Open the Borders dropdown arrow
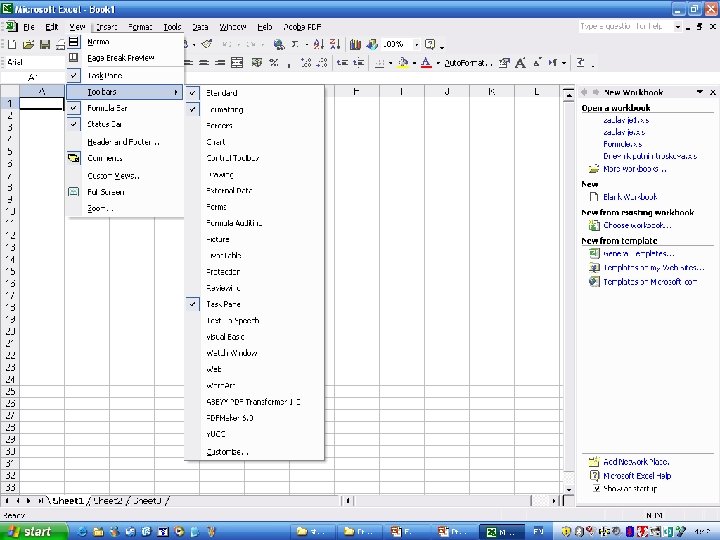 pos(390,63)
